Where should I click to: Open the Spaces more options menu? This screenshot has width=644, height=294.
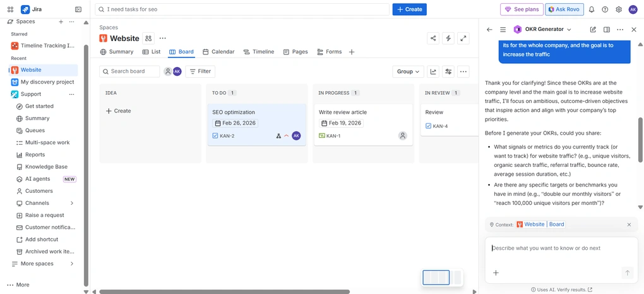[x=72, y=21]
